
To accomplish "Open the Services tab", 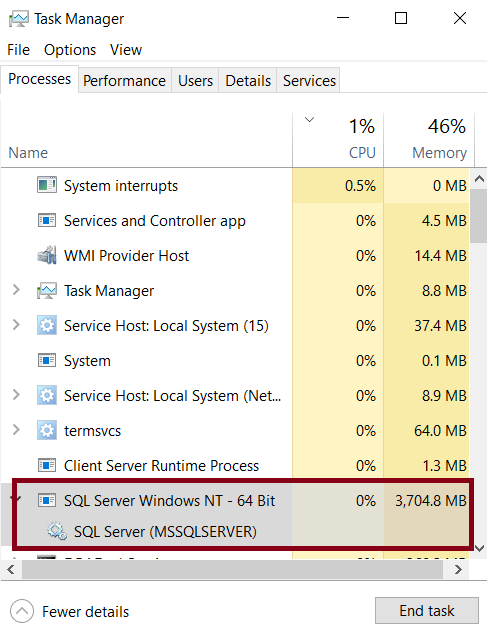I will pos(309,81).
